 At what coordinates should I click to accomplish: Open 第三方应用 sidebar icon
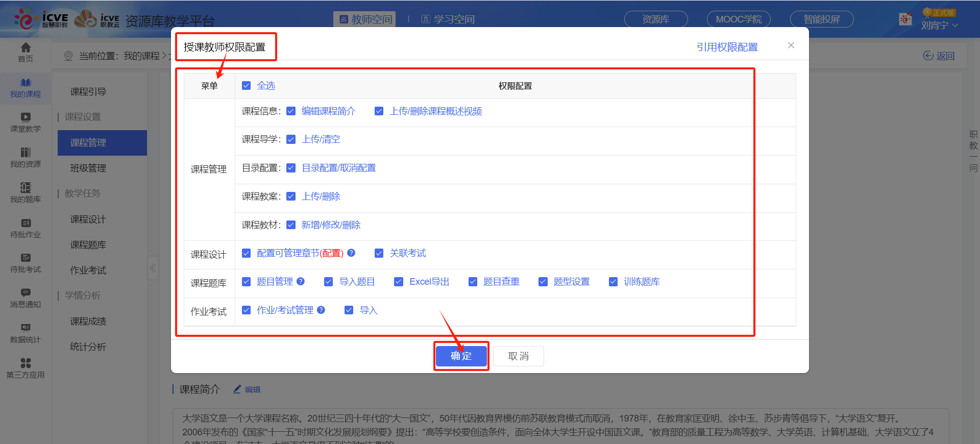(26, 368)
